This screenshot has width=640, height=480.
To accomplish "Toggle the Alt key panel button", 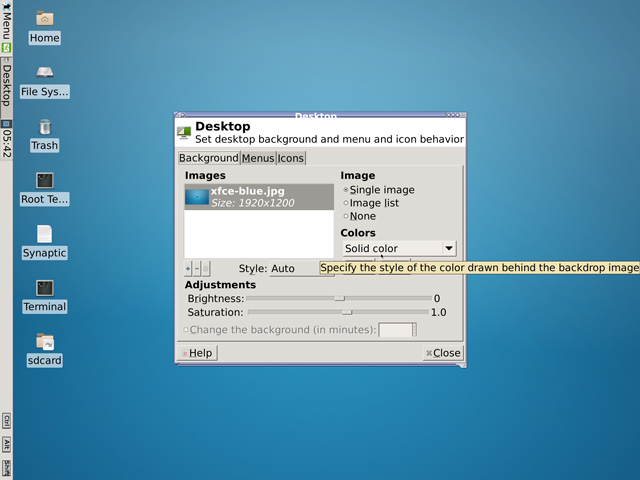I will tap(7, 444).
